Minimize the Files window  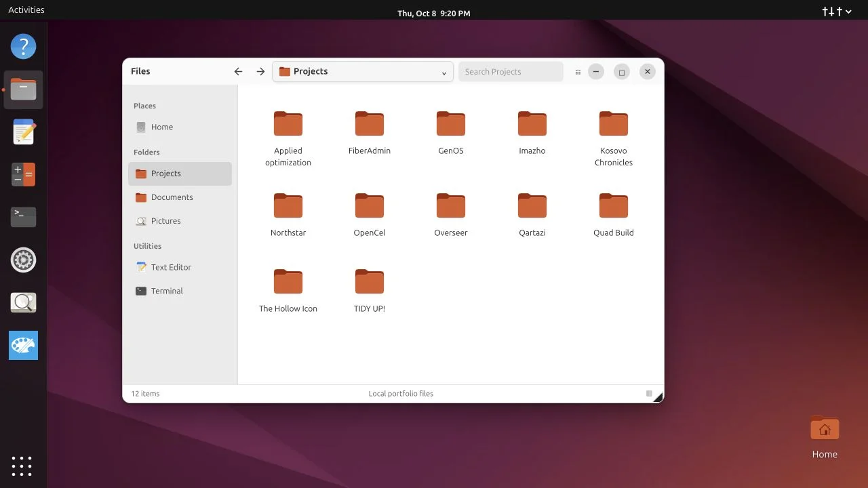[595, 72]
